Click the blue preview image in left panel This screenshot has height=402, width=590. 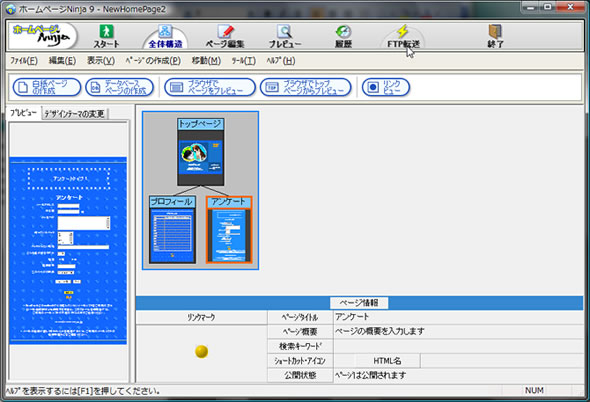68,250
